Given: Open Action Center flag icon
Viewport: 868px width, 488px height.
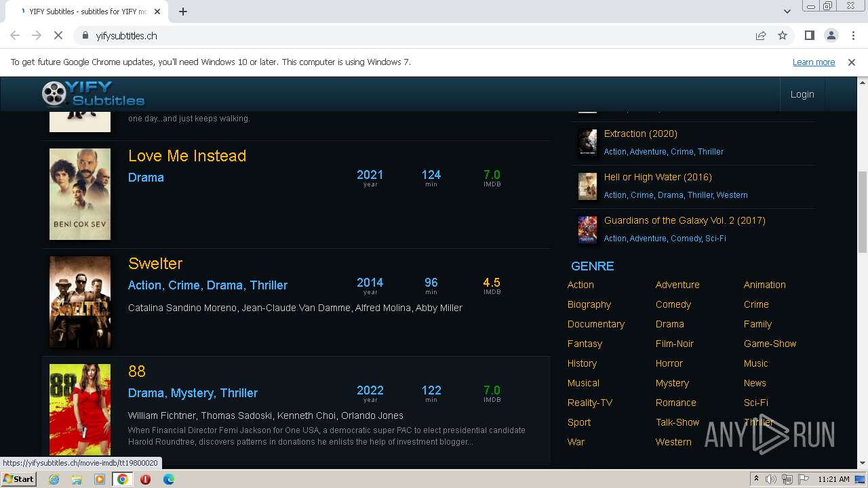Looking at the screenshot, I should pos(804,479).
